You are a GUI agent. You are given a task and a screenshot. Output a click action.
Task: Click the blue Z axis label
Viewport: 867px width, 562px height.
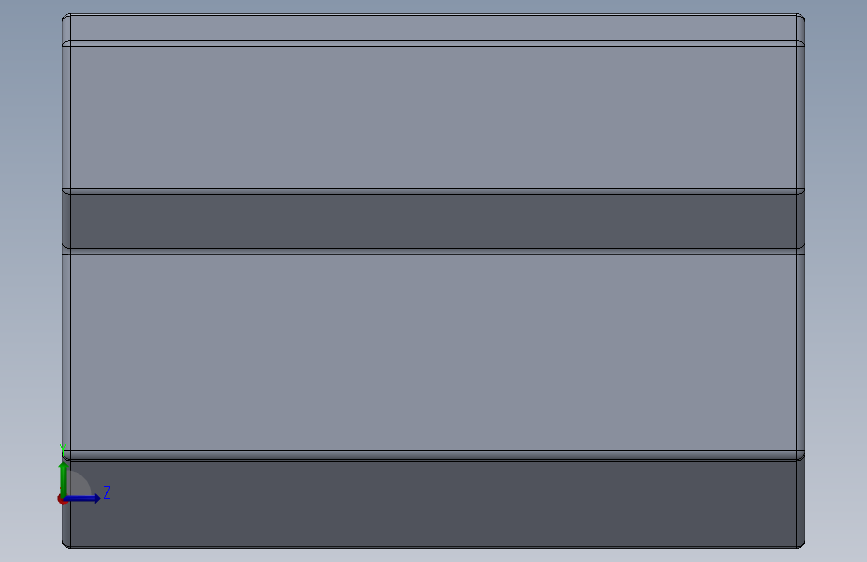(x=107, y=492)
